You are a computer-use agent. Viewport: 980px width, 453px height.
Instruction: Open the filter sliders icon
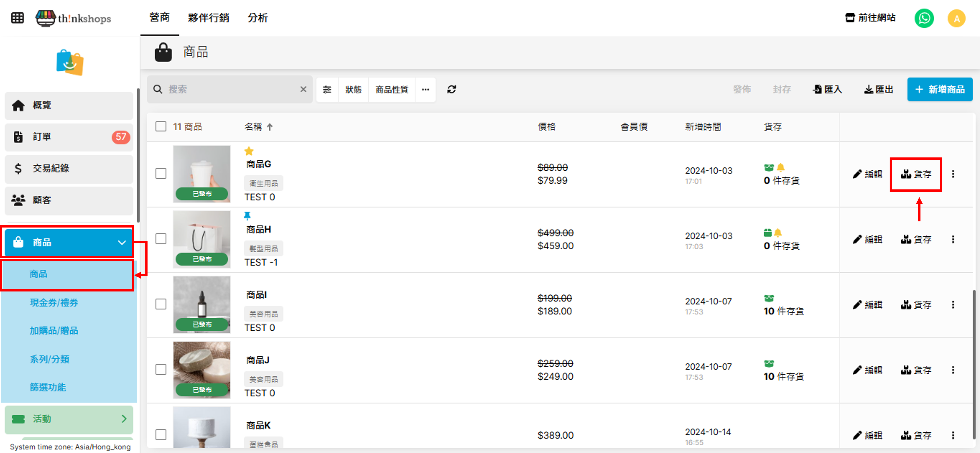pyautogui.click(x=327, y=89)
